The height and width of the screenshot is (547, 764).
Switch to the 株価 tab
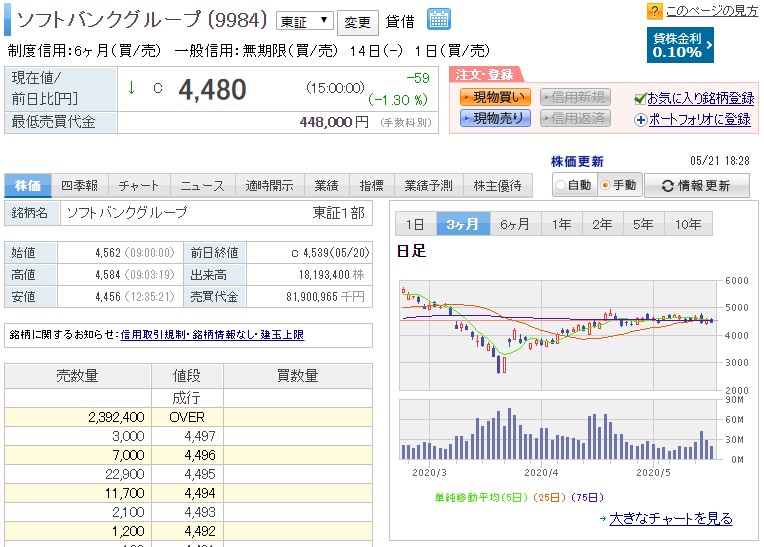pyautogui.click(x=28, y=185)
